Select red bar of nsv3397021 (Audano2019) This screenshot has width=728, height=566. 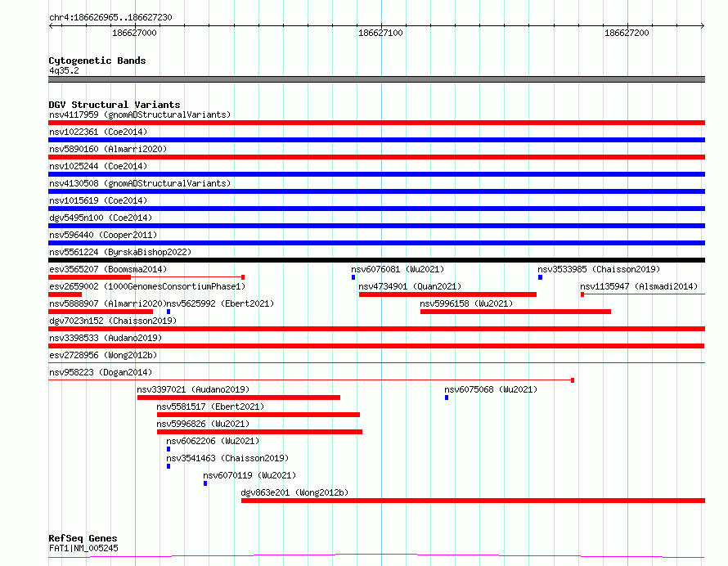tap(239, 398)
